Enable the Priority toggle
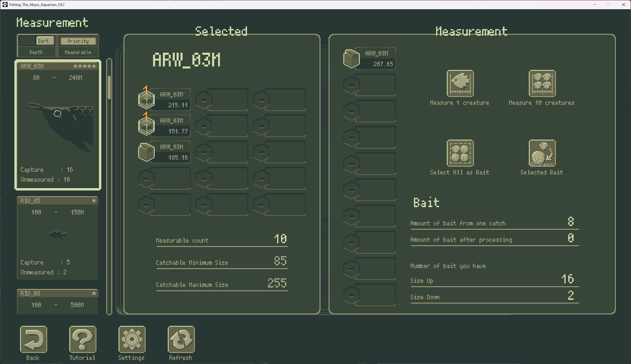 click(x=78, y=41)
